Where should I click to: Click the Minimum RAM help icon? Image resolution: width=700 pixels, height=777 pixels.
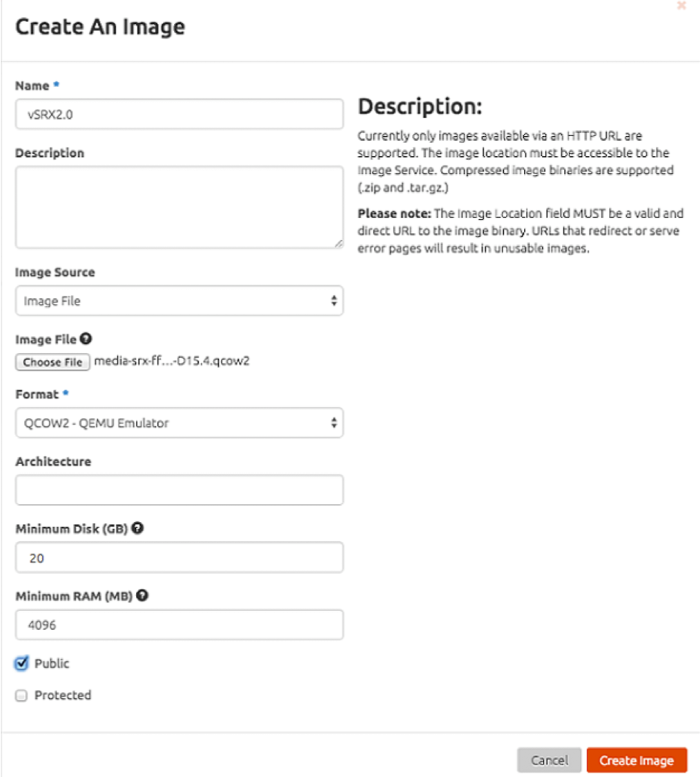(x=142, y=595)
